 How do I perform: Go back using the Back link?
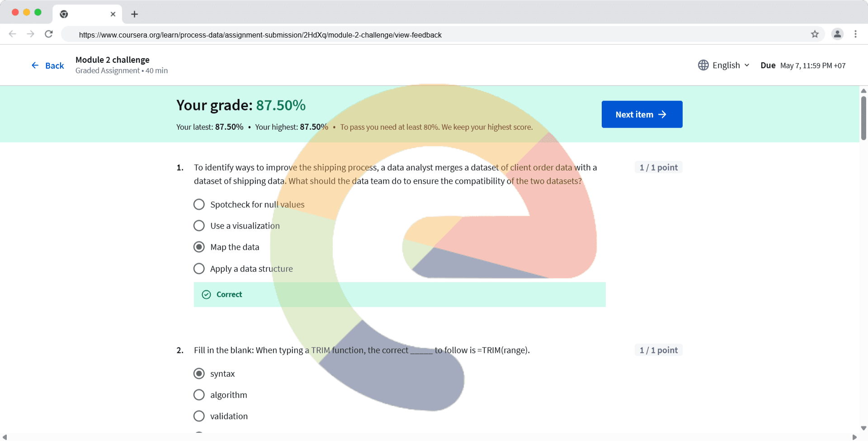(48, 66)
